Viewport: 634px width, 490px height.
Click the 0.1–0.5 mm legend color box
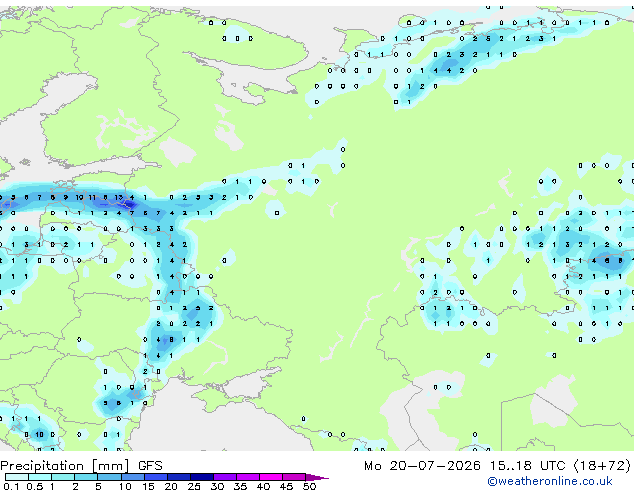[x=17, y=477]
